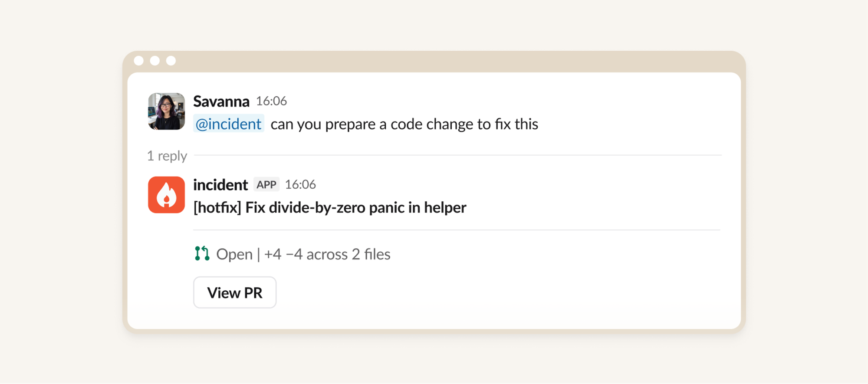Click Savanna's profile avatar photo
868x384 pixels.
(166, 111)
